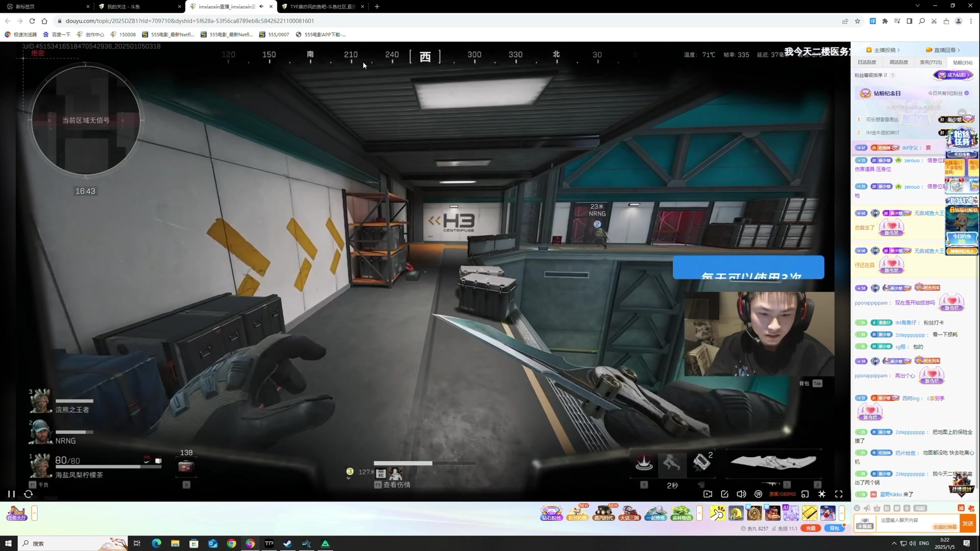Image resolution: width=980 pixels, height=551 pixels.
Task: Open the 钻石粉丝 activity icon
Action: coord(551,513)
